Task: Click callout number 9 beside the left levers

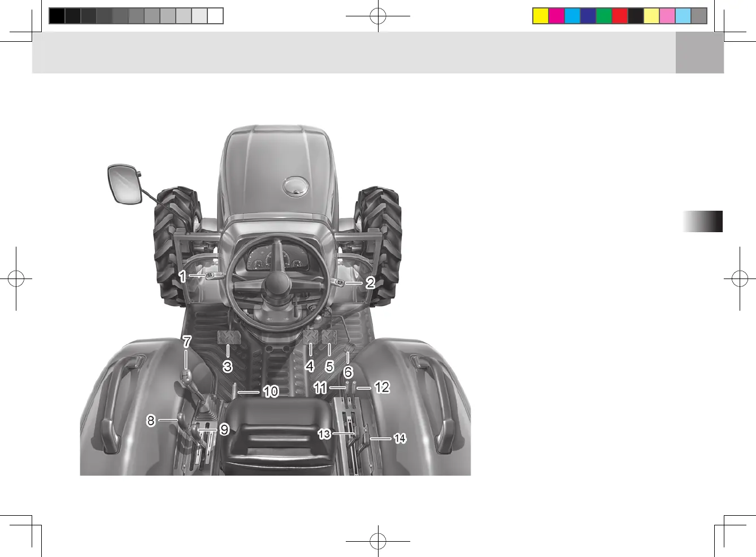Action: pyautogui.click(x=224, y=430)
